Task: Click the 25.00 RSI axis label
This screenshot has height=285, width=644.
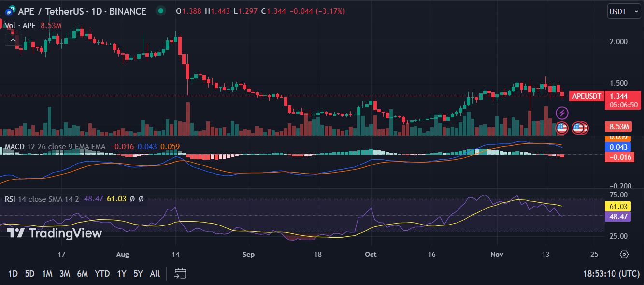Action: tap(619, 236)
